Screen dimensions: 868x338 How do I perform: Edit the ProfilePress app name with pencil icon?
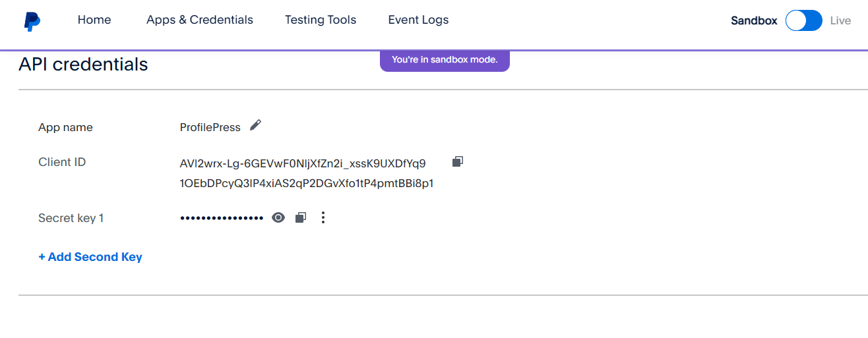(x=255, y=125)
